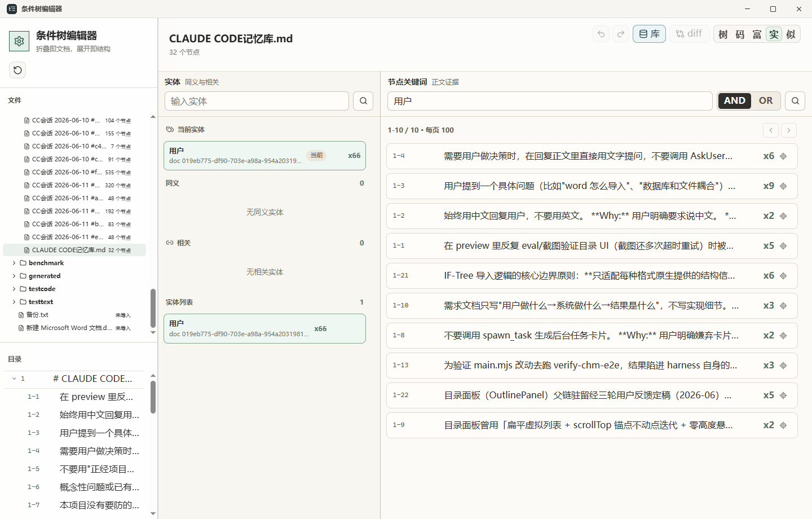The image size is (812, 519).
Task: Click the target icon on row 1-2
Action: (x=783, y=216)
